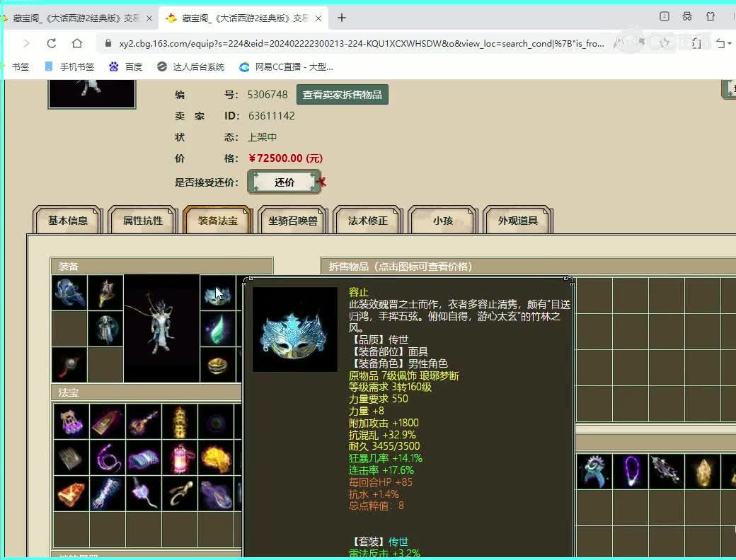Select the blue gear-crown item icon
This screenshot has height=560, width=736.
click(594, 472)
